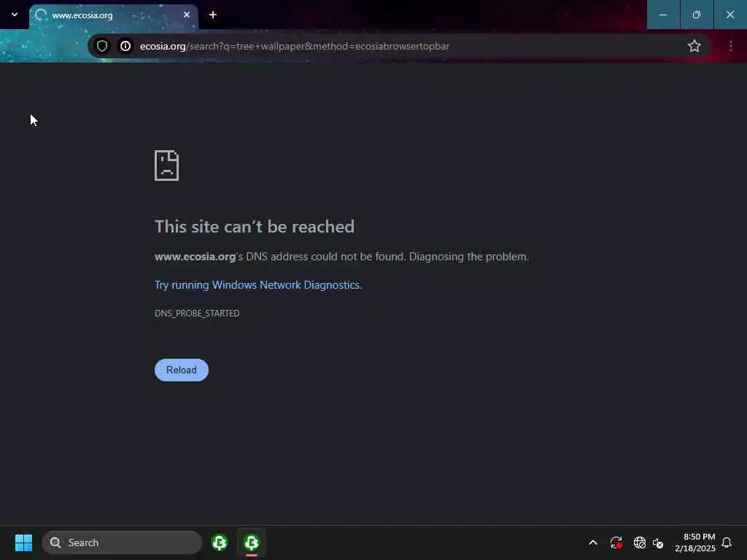Image resolution: width=747 pixels, height=560 pixels.
Task: Show hidden system tray icons
Action: tap(593, 542)
